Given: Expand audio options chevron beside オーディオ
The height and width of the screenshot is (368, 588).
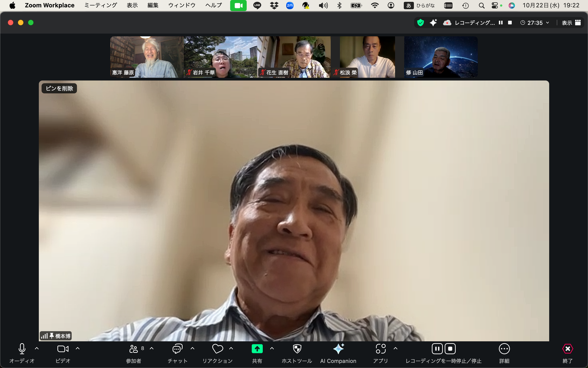Looking at the screenshot, I should [37, 348].
